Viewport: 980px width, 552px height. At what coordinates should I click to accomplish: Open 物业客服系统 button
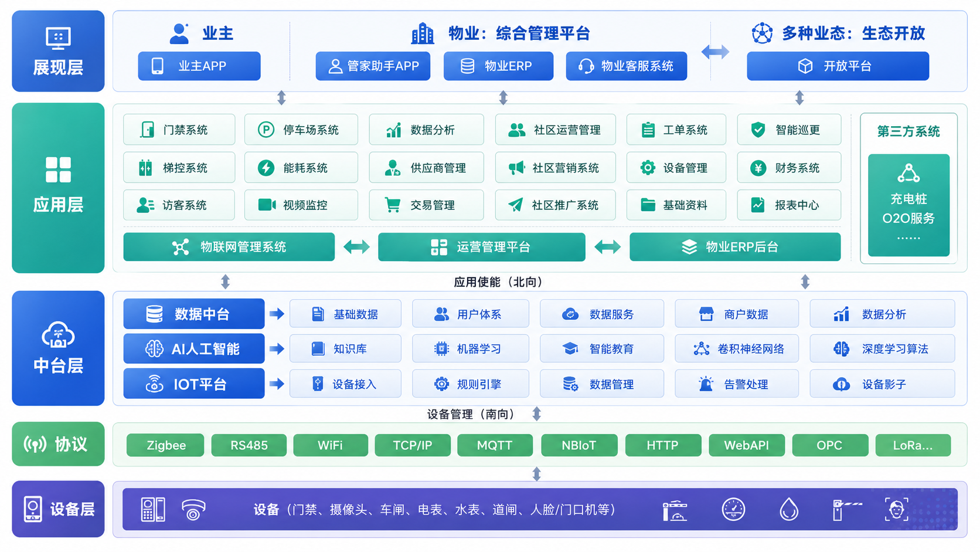(627, 66)
